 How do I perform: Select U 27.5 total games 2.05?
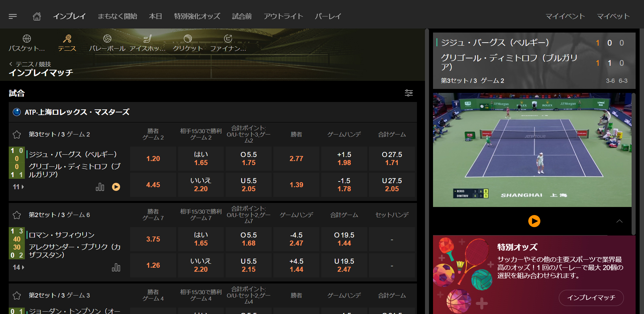[392, 185]
